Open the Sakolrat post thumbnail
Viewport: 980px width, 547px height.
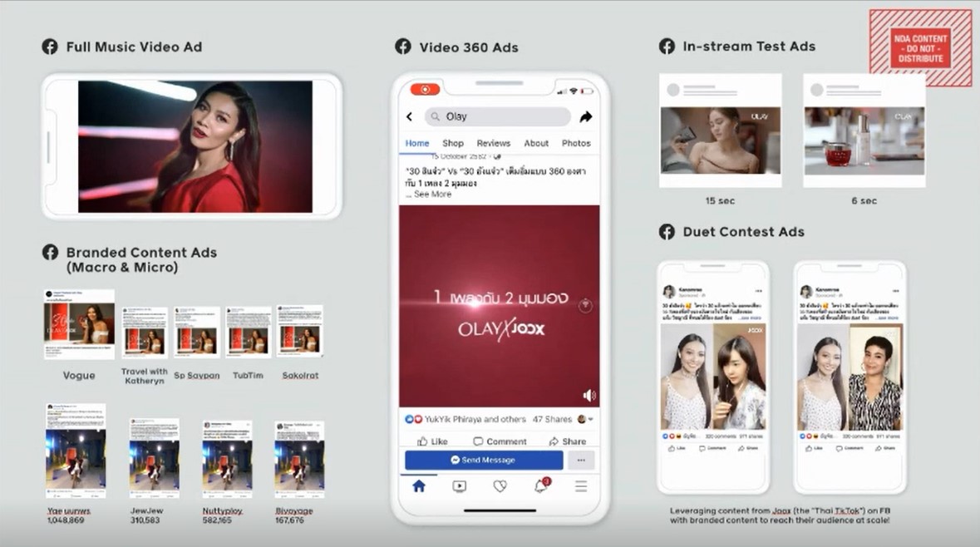pyautogui.click(x=300, y=332)
